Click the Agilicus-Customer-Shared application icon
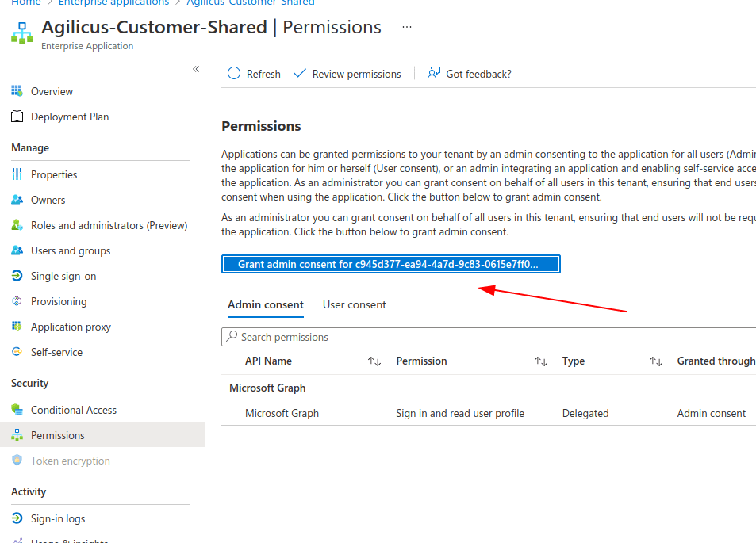This screenshot has height=543, width=756. click(x=22, y=33)
